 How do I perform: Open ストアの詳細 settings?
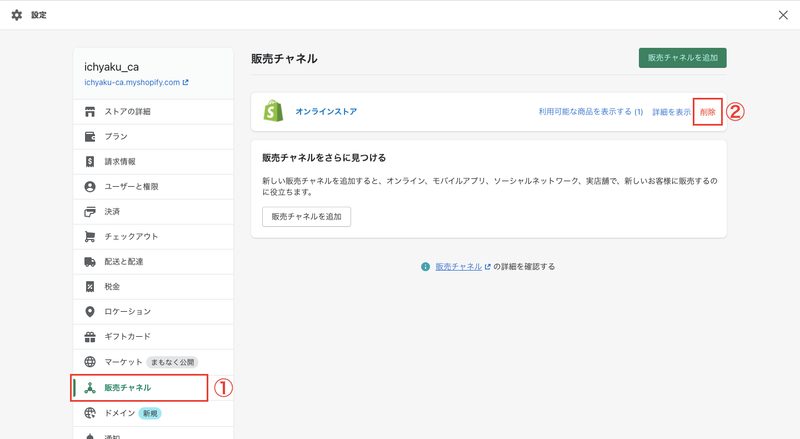[x=153, y=111]
